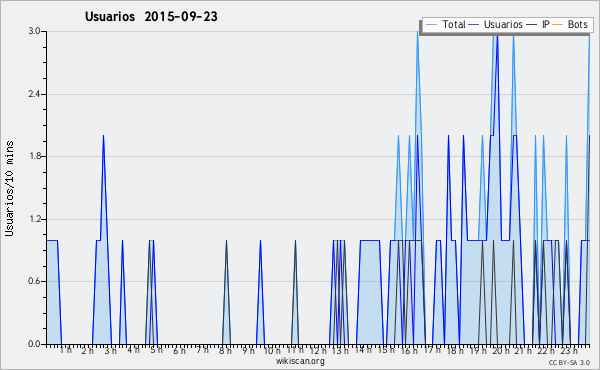
Task: Click the '3 h' x-axis label
Action: pos(111,351)
